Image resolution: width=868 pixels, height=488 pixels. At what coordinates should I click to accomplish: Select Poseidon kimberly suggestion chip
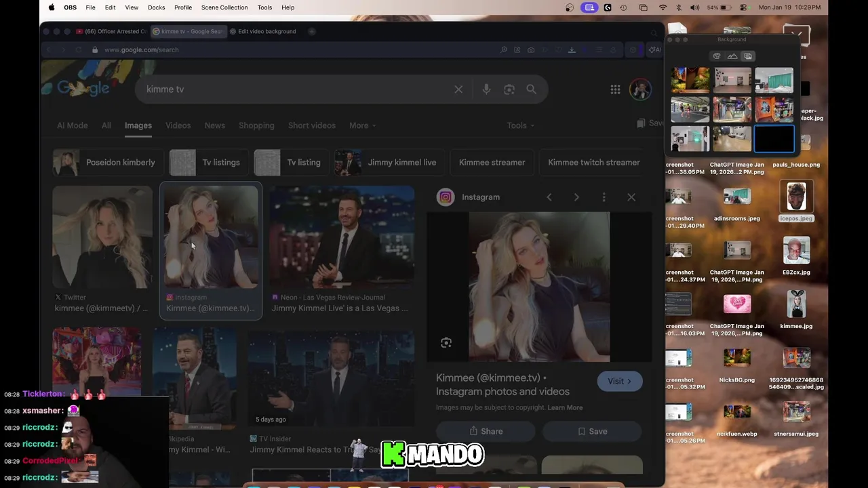tap(108, 163)
